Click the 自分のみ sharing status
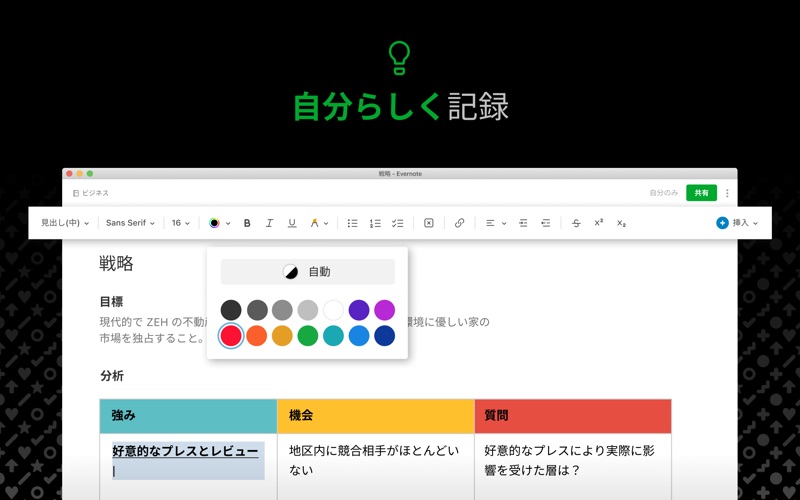 663,193
